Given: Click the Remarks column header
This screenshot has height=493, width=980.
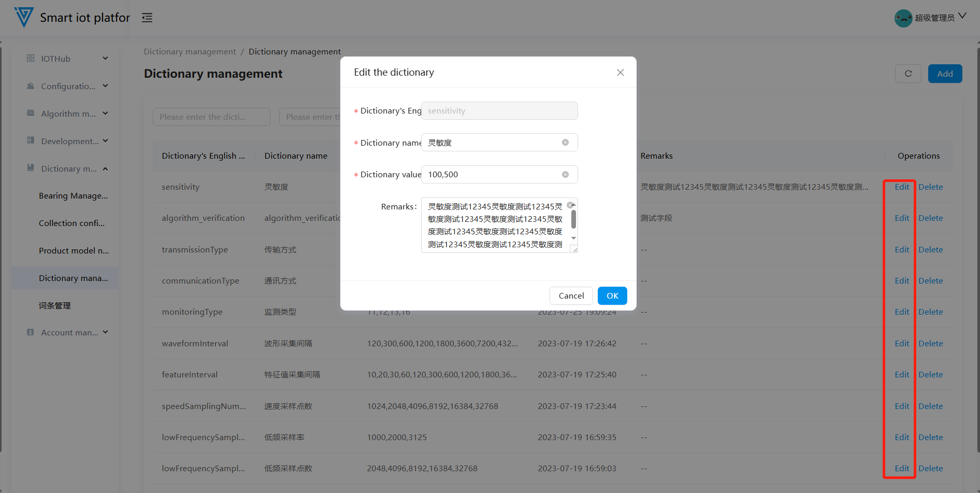Looking at the screenshot, I should point(656,156).
